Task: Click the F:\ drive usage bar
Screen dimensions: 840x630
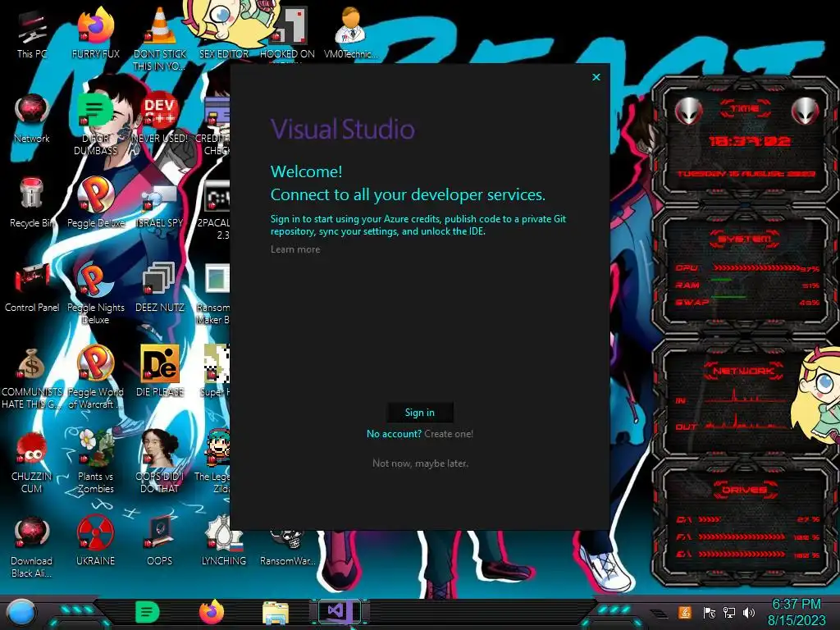Action: (x=742, y=536)
